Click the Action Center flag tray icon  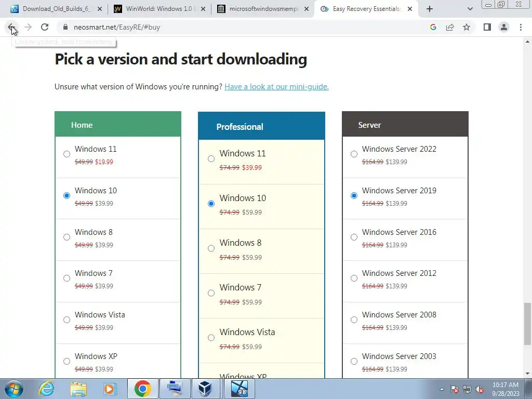(455, 390)
